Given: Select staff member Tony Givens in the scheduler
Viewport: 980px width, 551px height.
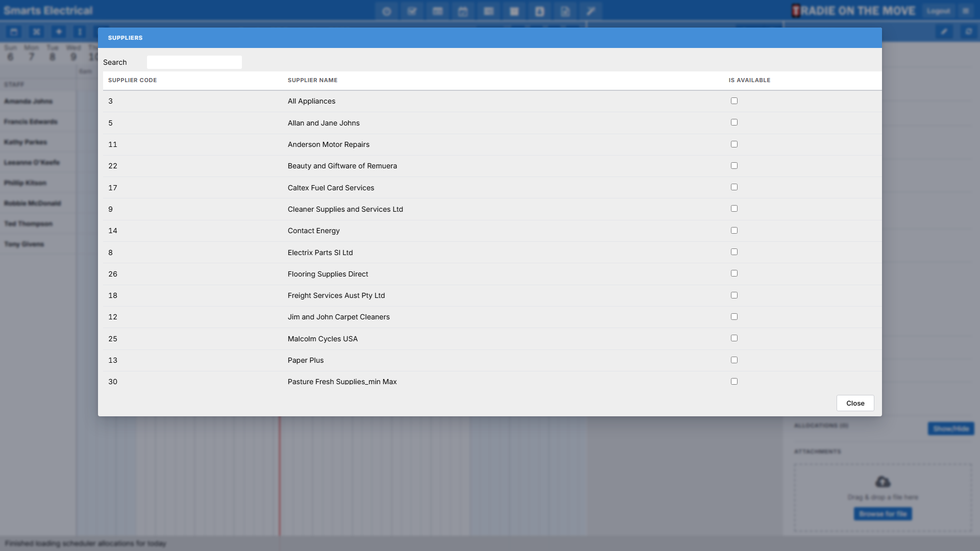Looking at the screenshot, I should (x=24, y=244).
